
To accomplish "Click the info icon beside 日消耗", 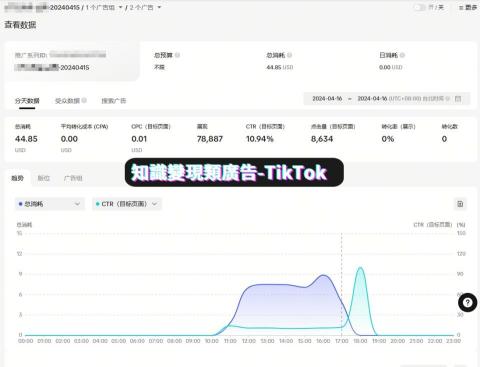I will click(x=402, y=55).
